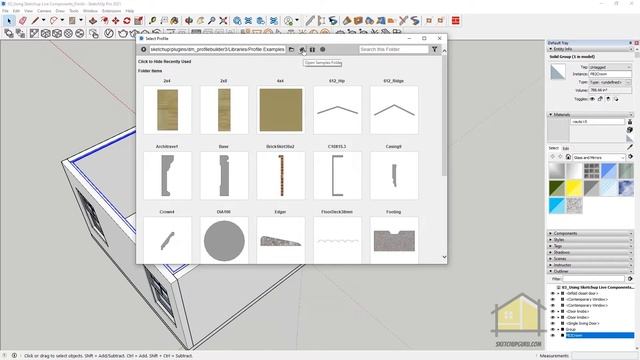
Task: Activate the Push/Pull tool
Action: pos(93,20)
